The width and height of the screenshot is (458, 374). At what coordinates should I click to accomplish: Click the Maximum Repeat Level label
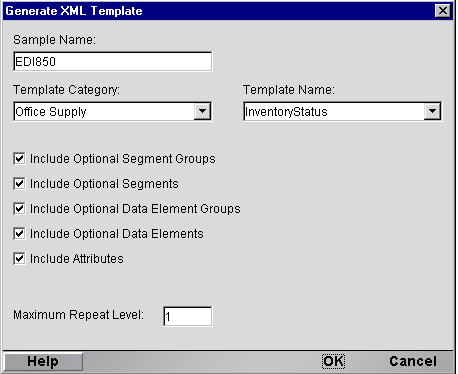(x=78, y=315)
